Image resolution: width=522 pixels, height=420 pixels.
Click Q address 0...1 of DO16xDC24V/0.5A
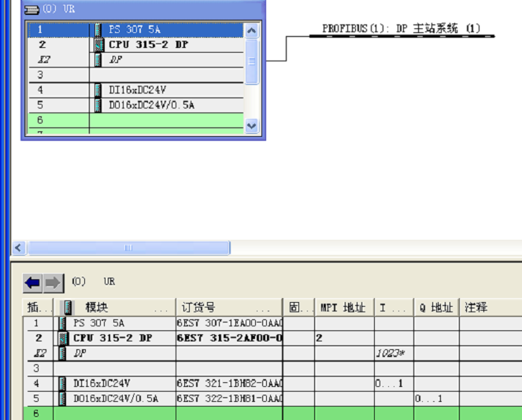click(x=429, y=399)
